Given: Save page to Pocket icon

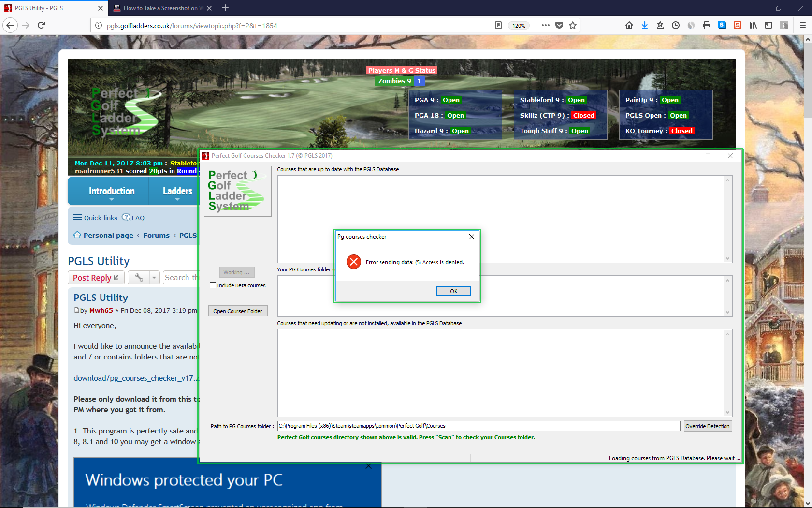Looking at the screenshot, I should pos(559,25).
